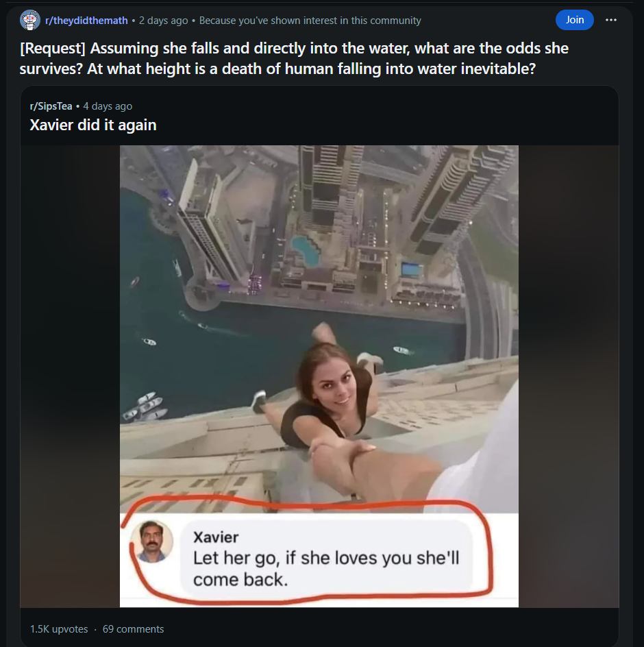Visit the crossposted r/SipsTea subreddit link
This screenshot has width=644, height=647.
point(51,106)
